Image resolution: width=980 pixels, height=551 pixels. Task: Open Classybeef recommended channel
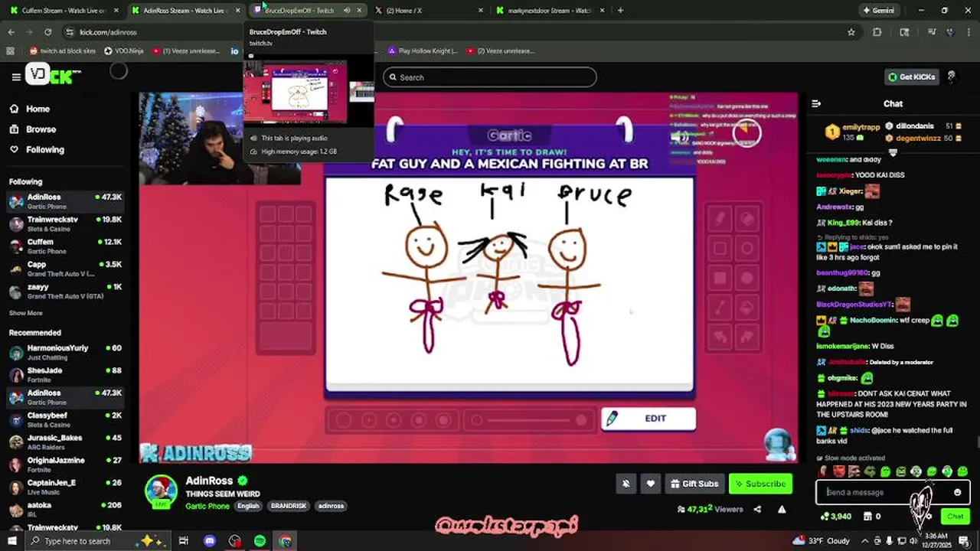(x=66, y=419)
